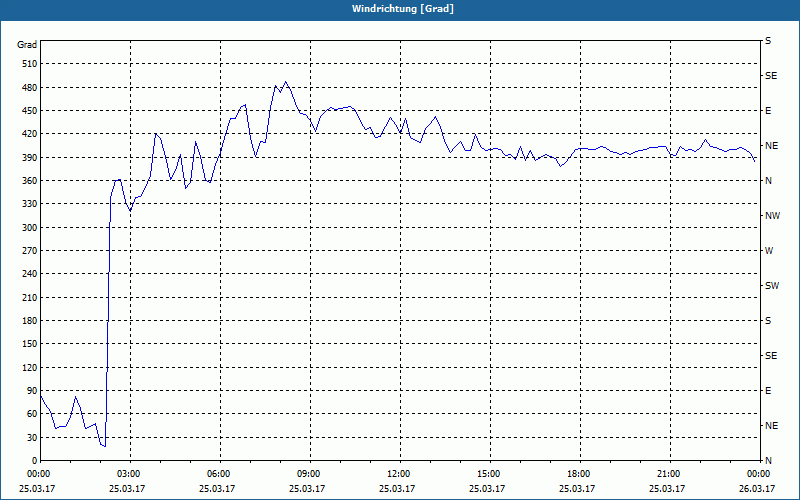This screenshot has width=800, height=500.
Task: Click the 90 y-axis tick label
Action: point(32,391)
